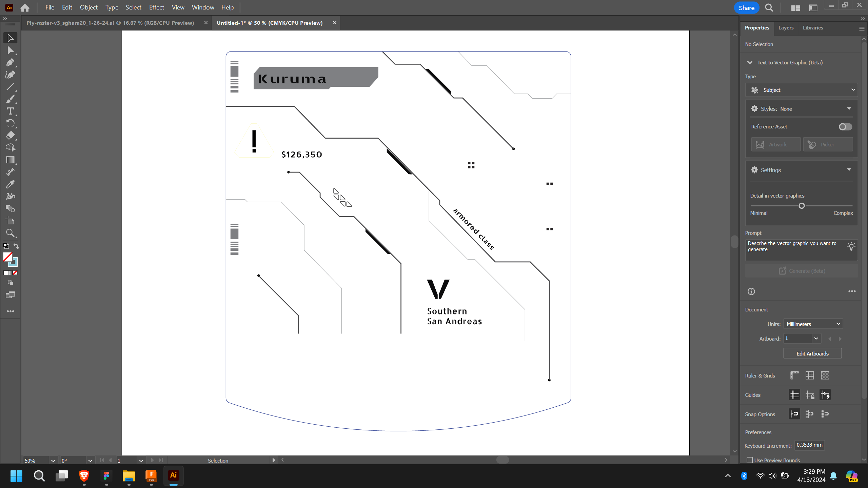Toggle Lock Guides icon
Image resolution: width=868 pixels, height=488 pixels.
tap(810, 395)
